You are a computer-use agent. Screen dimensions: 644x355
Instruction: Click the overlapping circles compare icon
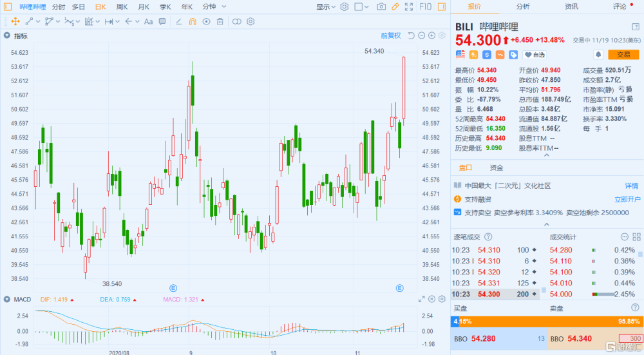pyautogui.click(x=236, y=21)
